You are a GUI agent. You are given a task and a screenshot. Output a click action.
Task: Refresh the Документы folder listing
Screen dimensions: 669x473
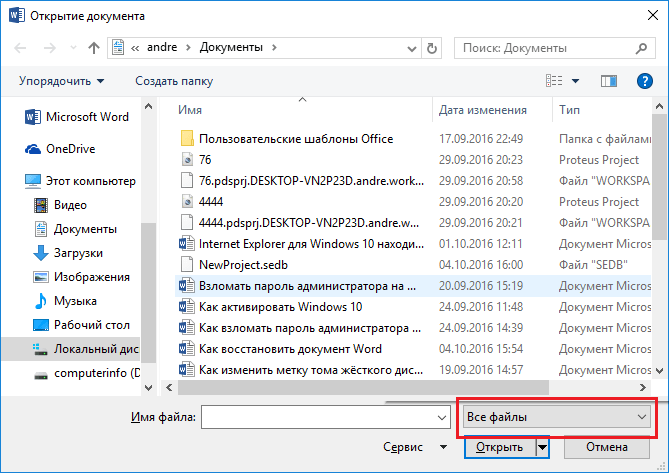point(431,48)
